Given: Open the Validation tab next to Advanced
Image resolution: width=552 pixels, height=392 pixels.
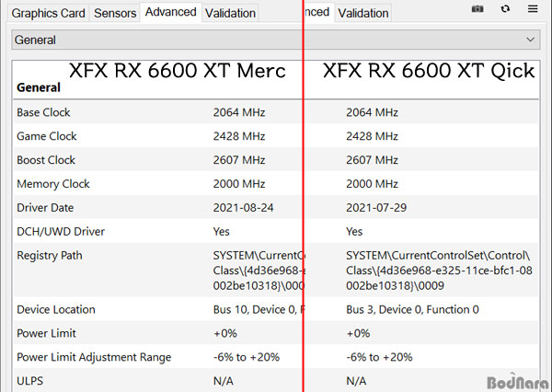Looking at the screenshot, I should tap(230, 13).
